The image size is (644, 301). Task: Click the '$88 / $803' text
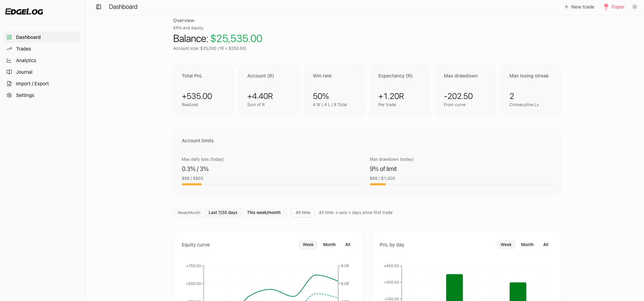[x=192, y=178]
